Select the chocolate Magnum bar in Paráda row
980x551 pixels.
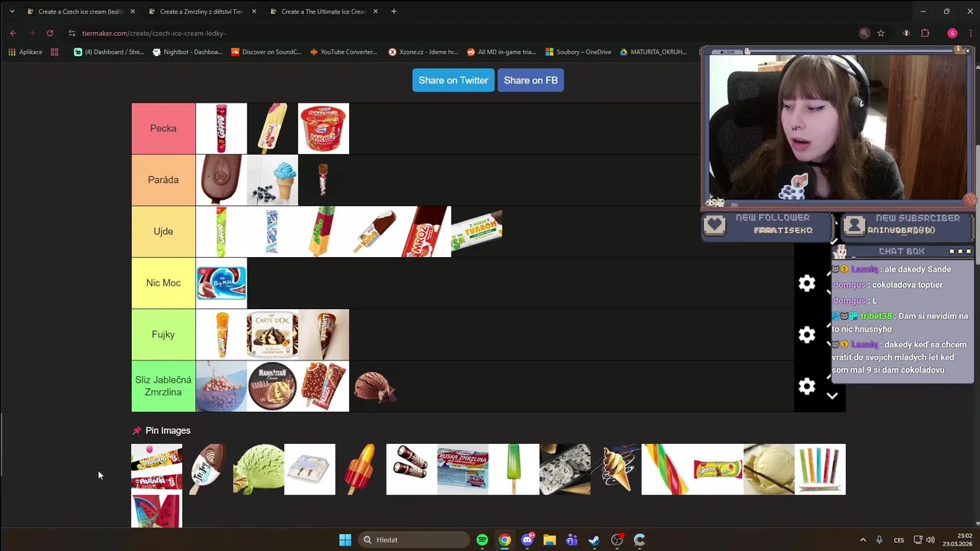pyautogui.click(x=221, y=180)
